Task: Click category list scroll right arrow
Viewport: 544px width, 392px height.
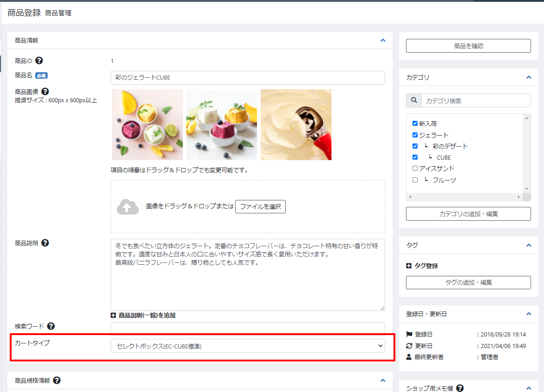Action: [x=519, y=197]
